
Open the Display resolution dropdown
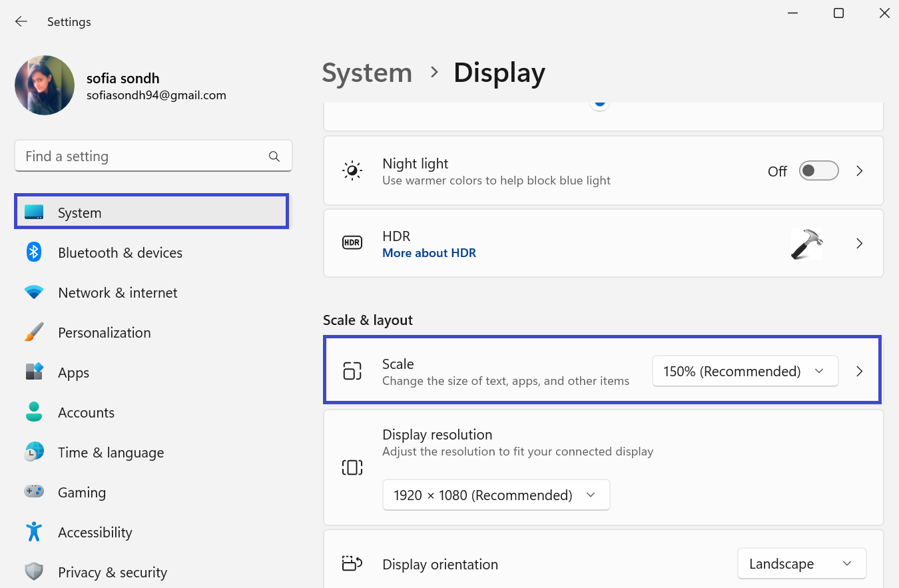point(495,495)
